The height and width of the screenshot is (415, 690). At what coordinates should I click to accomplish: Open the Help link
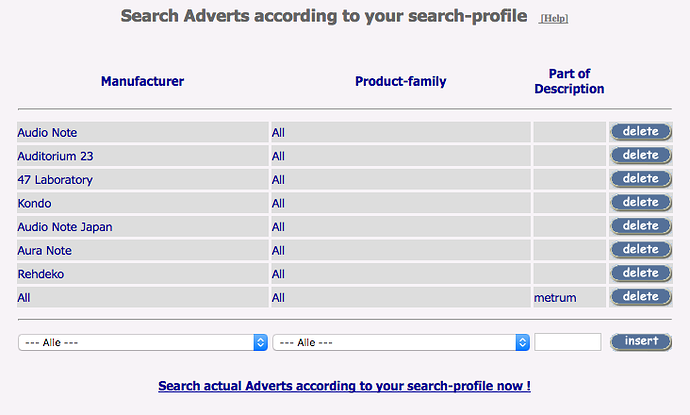click(x=554, y=18)
